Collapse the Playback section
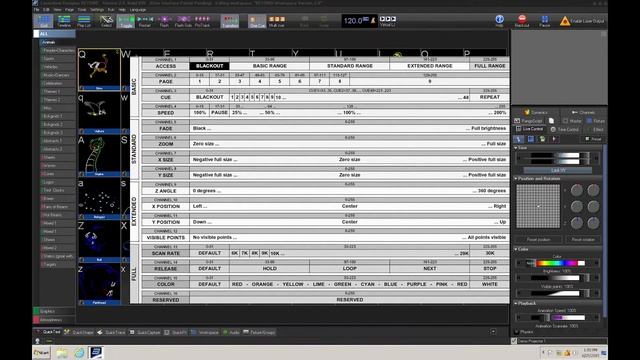 516,303
